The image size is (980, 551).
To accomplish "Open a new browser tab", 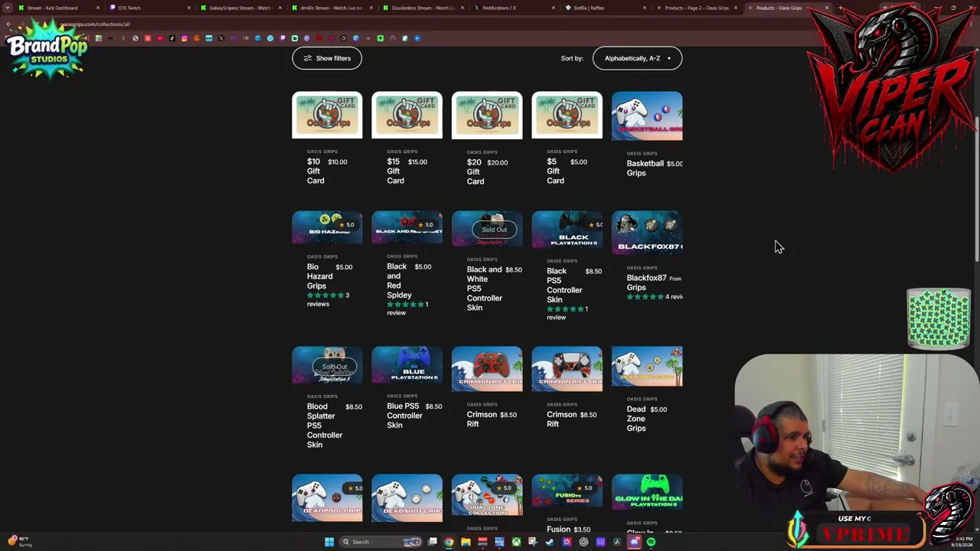I will [x=840, y=8].
